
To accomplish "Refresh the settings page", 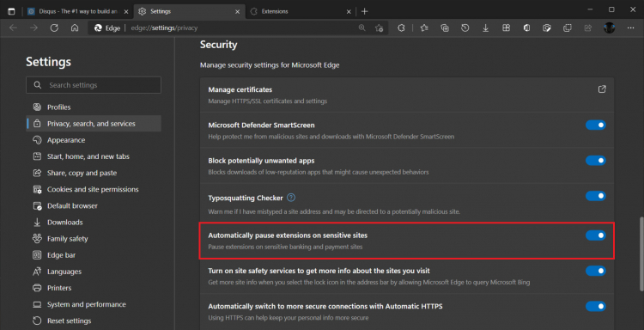I will [x=54, y=28].
